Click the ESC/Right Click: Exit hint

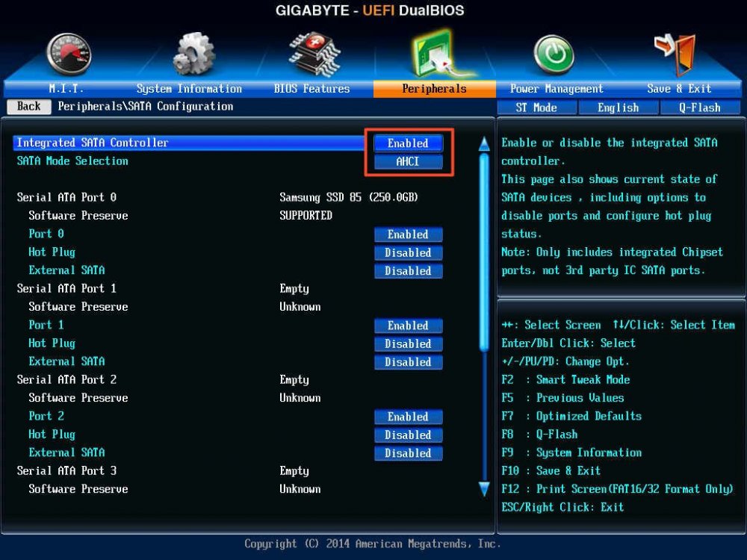tap(562, 507)
